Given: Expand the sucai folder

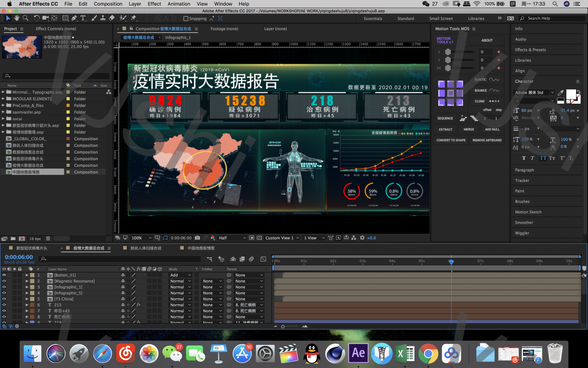Looking at the screenshot, I should (x=3, y=119).
